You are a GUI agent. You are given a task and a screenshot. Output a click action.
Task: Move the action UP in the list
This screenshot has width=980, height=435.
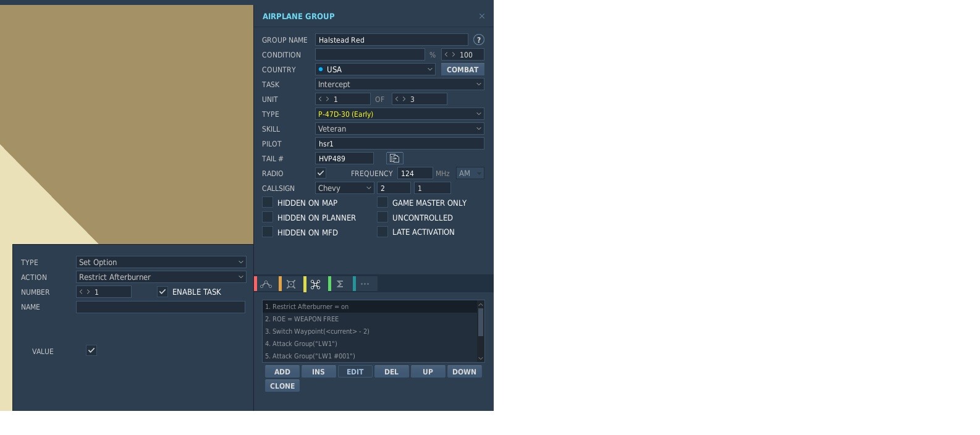tap(428, 371)
